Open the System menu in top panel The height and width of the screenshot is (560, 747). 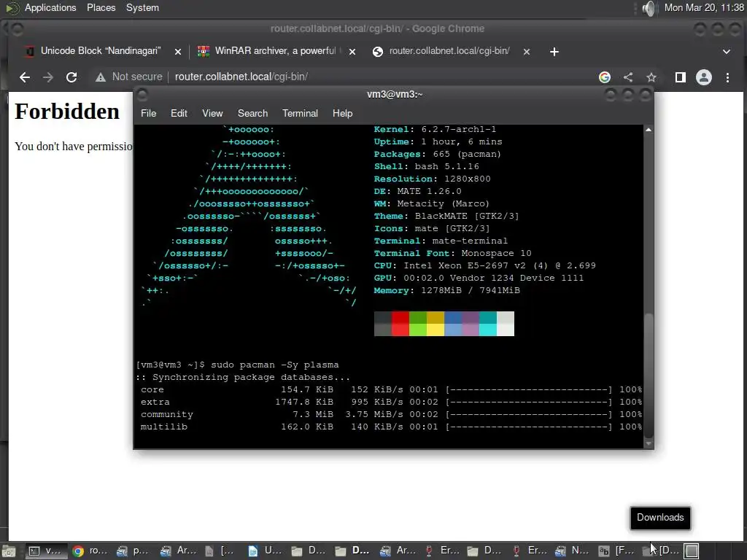pos(142,7)
